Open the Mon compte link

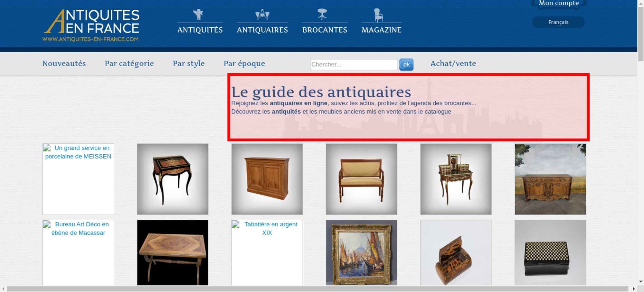point(559,3)
